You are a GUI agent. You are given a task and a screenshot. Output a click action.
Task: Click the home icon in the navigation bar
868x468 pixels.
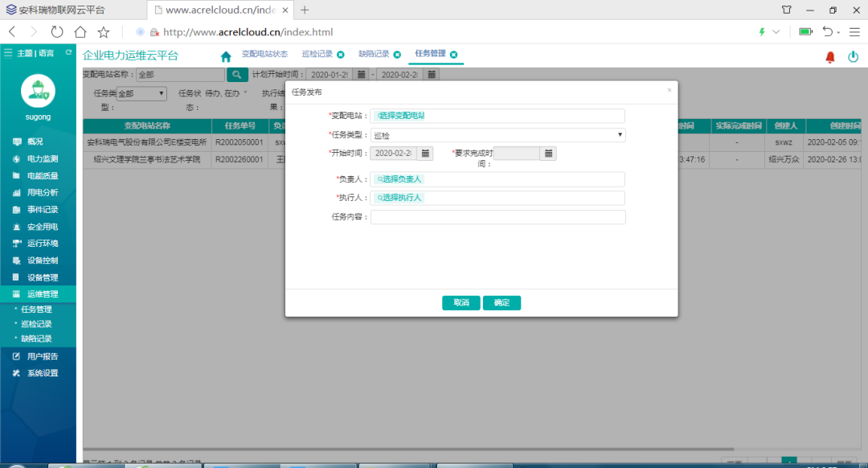click(x=225, y=55)
